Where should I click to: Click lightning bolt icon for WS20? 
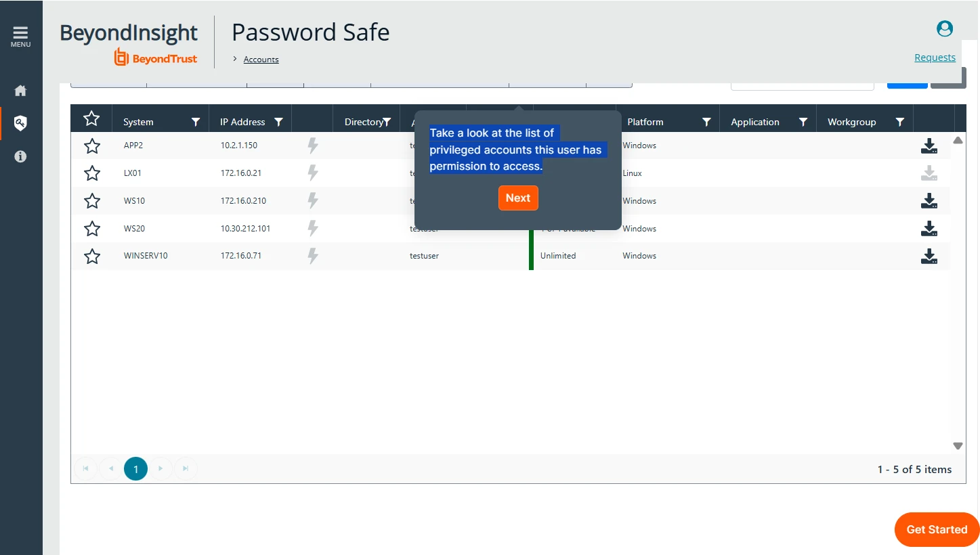click(x=313, y=229)
